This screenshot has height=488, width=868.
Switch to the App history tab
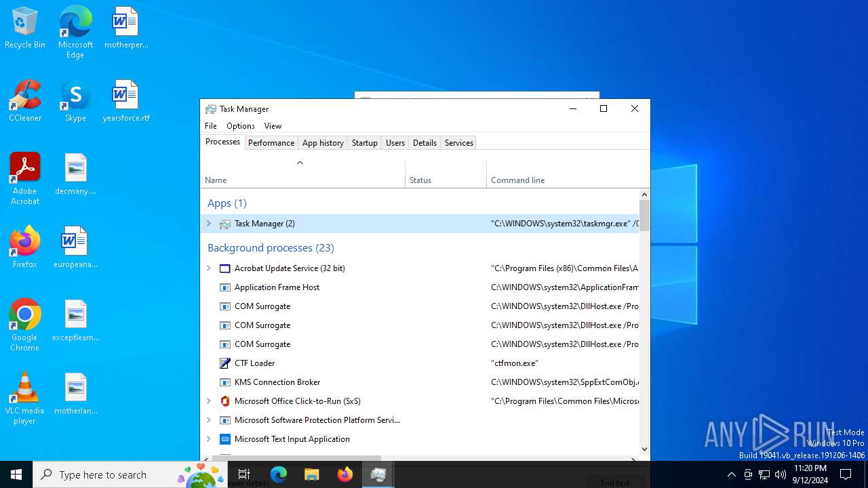pos(323,143)
